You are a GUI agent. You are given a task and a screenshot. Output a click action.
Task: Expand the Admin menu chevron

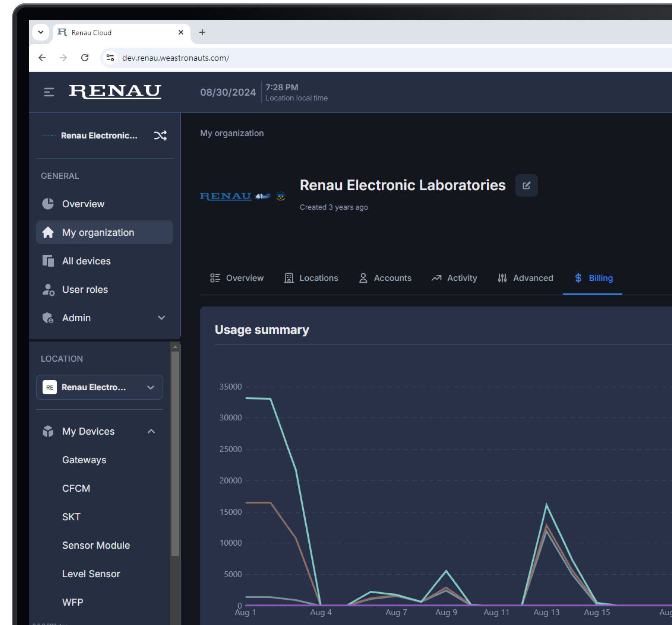pos(161,318)
